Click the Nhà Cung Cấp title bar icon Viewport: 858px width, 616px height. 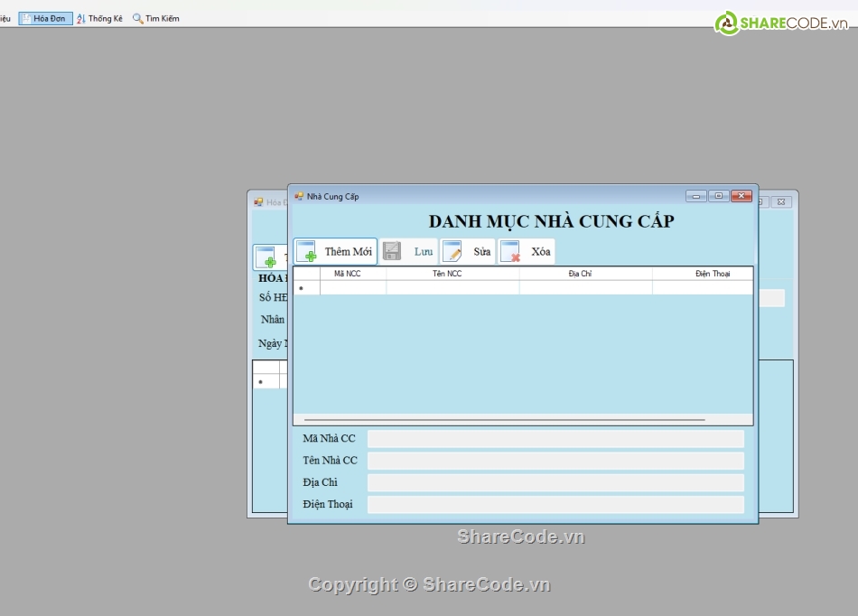point(299,196)
